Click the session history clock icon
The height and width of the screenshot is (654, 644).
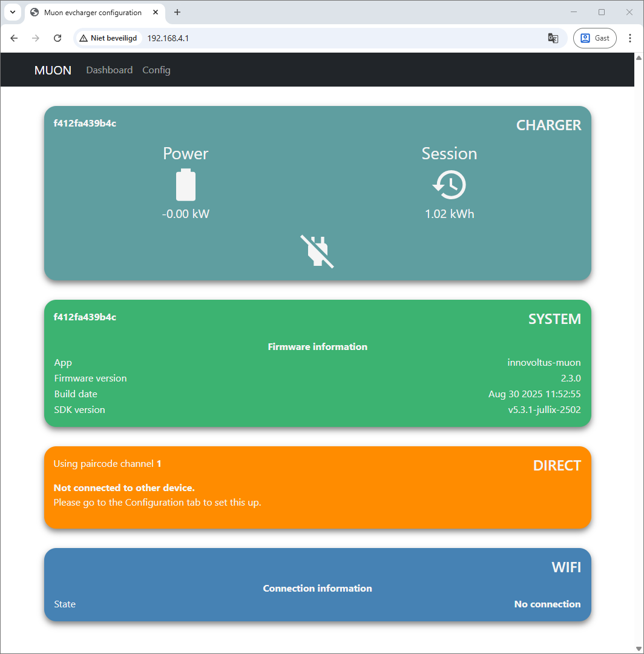click(x=449, y=185)
